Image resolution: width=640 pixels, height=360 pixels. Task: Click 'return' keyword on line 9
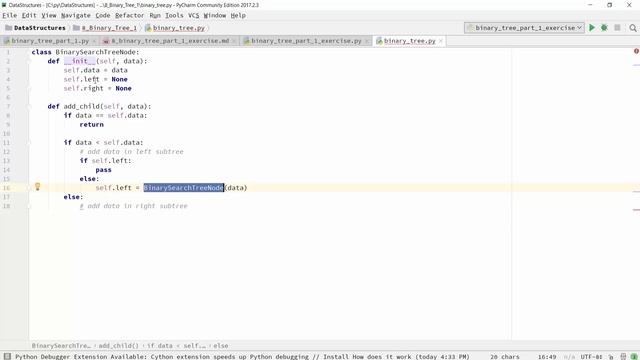click(x=91, y=124)
